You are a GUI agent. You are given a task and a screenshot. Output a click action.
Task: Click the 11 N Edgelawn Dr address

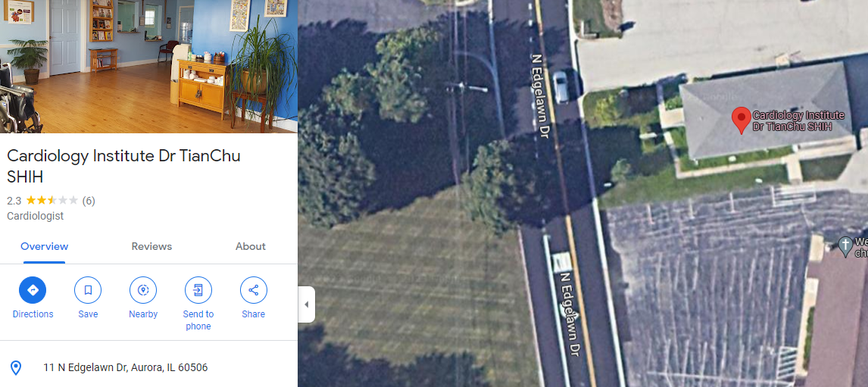click(x=126, y=367)
